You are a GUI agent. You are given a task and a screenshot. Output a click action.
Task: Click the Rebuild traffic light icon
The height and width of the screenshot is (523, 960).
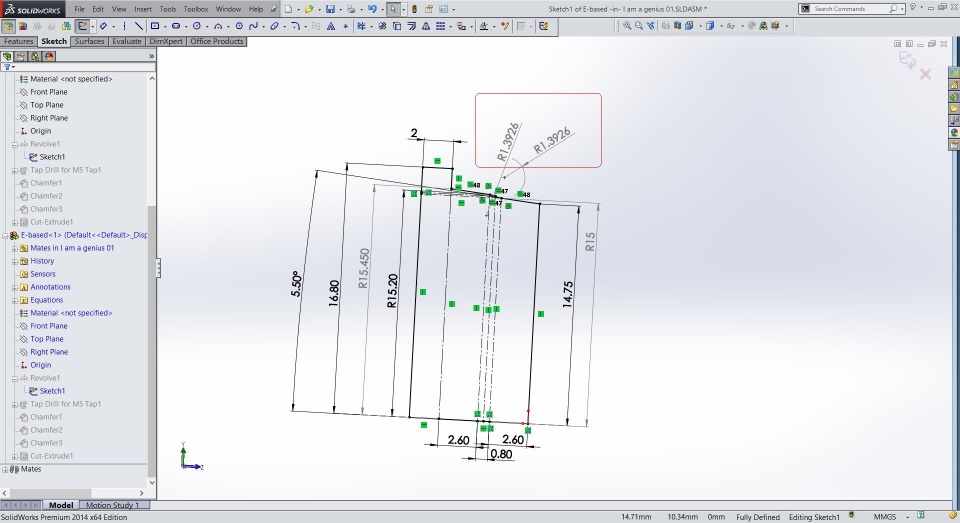(414, 9)
